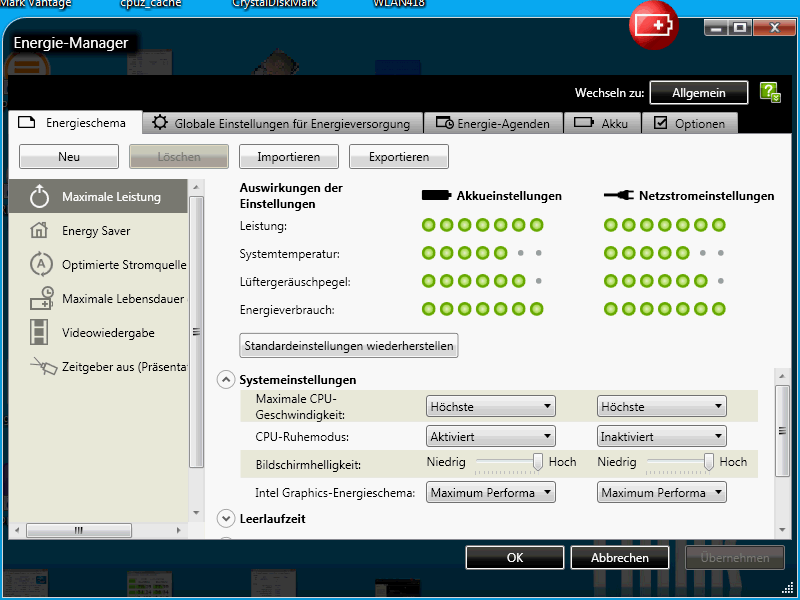Image resolution: width=800 pixels, height=600 pixels.
Task: Open the green help icon
Action: pos(770,92)
